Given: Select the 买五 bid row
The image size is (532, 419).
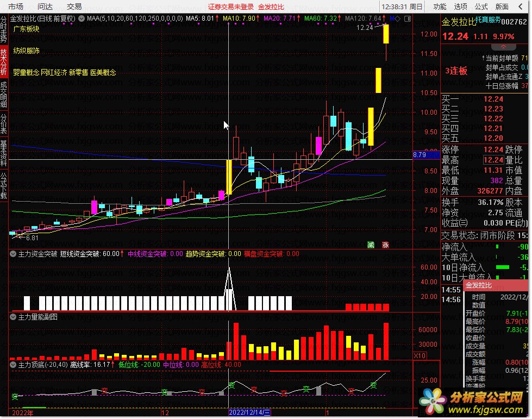Looking at the screenshot, I should [484, 139].
